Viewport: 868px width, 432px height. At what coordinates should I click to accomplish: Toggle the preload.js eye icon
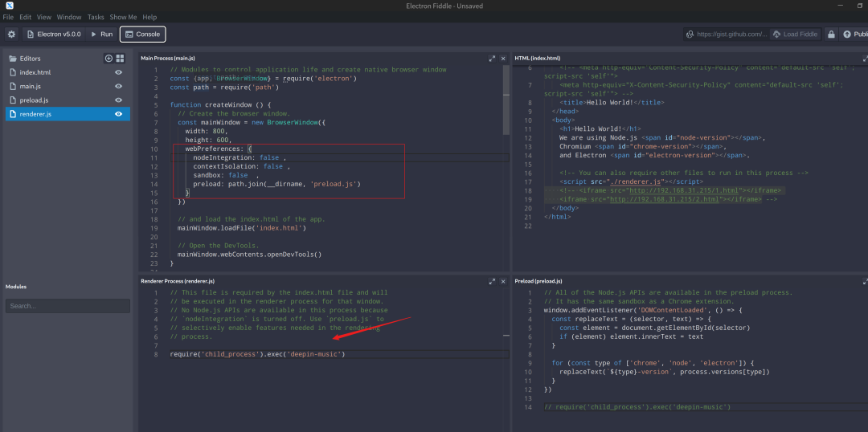119,100
